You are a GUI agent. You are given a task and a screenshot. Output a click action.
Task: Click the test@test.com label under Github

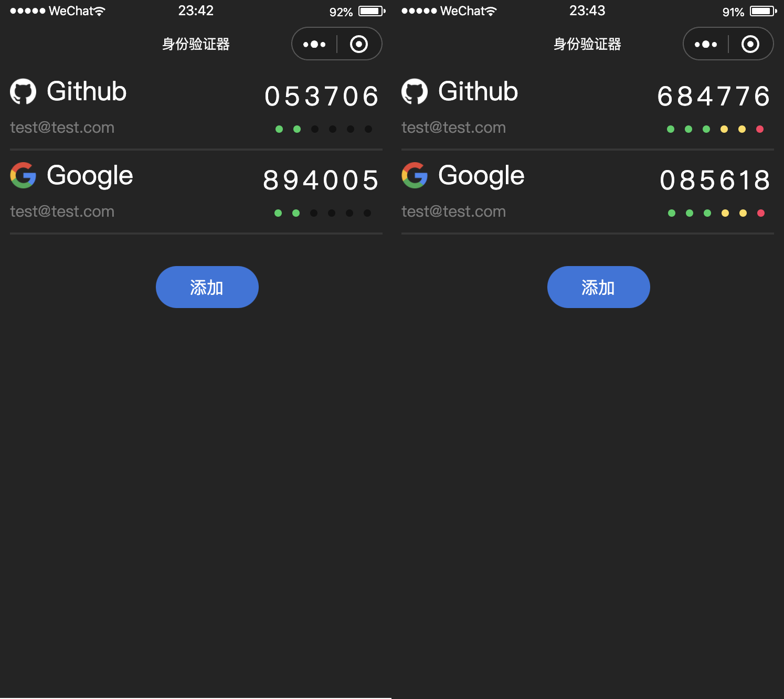click(62, 127)
